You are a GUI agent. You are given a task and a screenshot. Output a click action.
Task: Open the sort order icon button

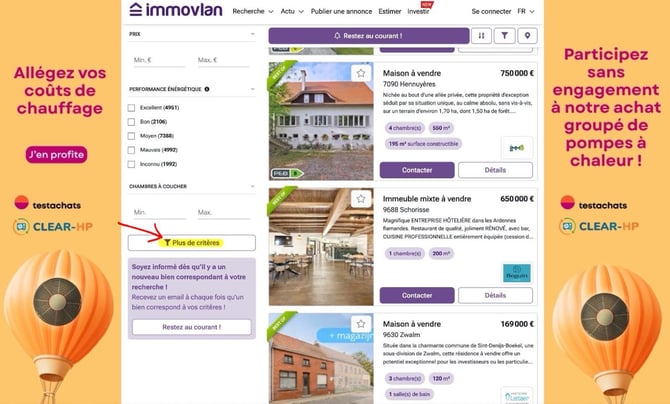point(482,36)
